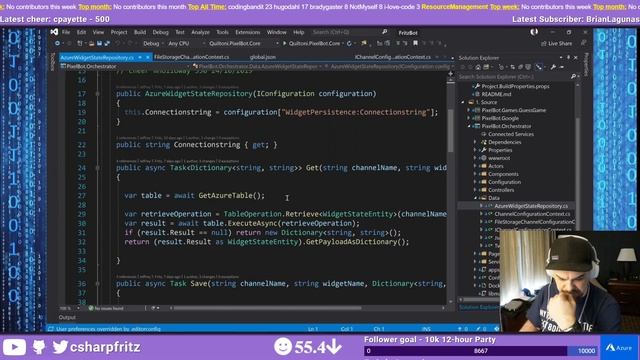
Task: Click the Visual Studio logo icon
Action: pyautogui.click(x=54, y=32)
